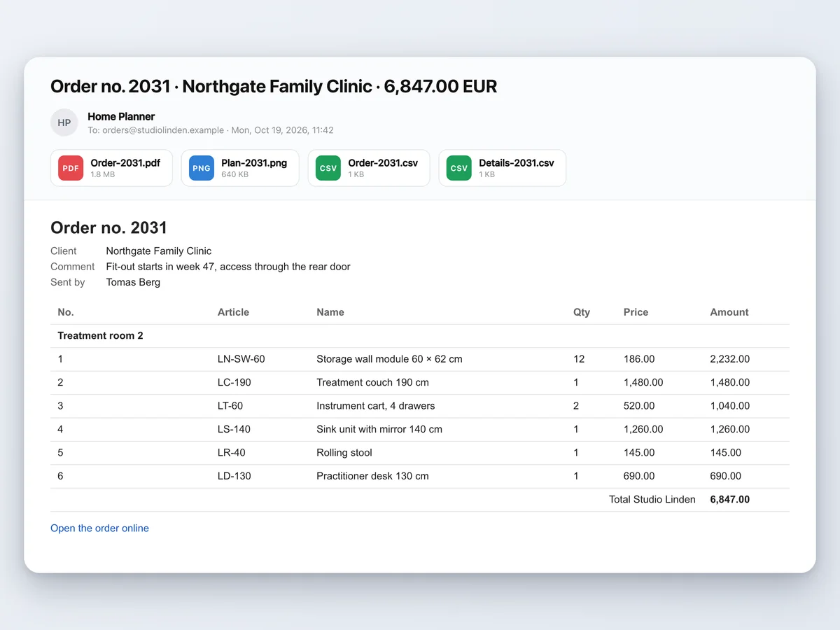Click the comment about fit-out in week 47
Viewport: 840px width, 630px height.
click(228, 267)
